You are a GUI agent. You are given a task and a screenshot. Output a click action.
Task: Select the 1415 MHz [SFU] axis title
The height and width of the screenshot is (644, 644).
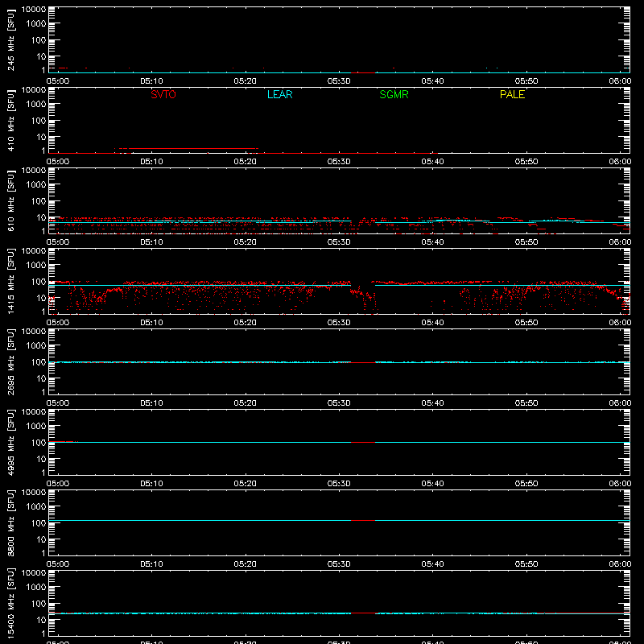[10, 282]
